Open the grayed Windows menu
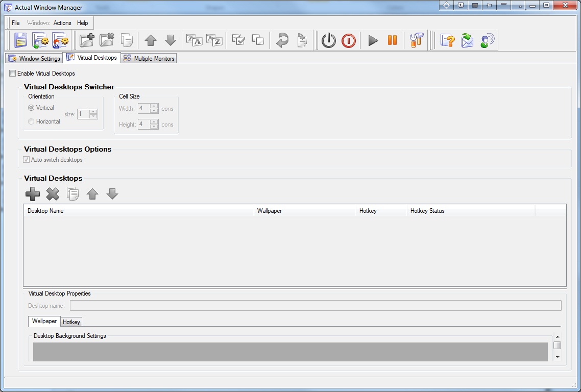This screenshot has height=392, width=581. pos(38,23)
